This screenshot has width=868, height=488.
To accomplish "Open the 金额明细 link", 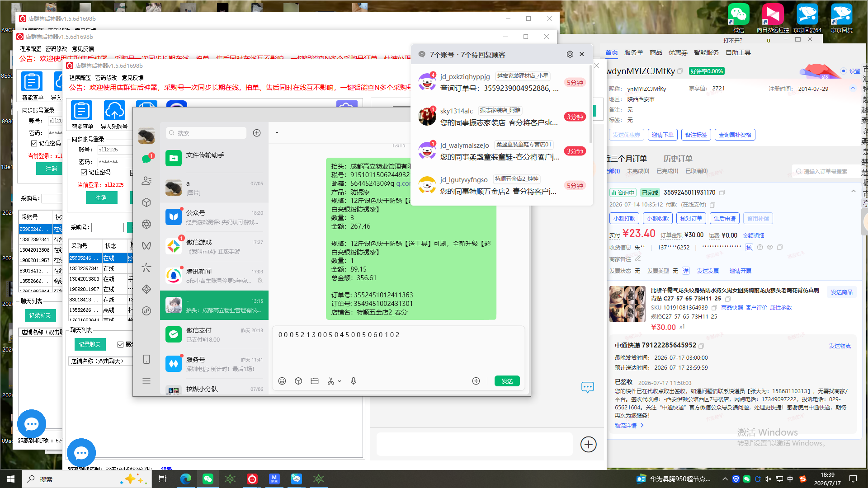I will (x=753, y=235).
